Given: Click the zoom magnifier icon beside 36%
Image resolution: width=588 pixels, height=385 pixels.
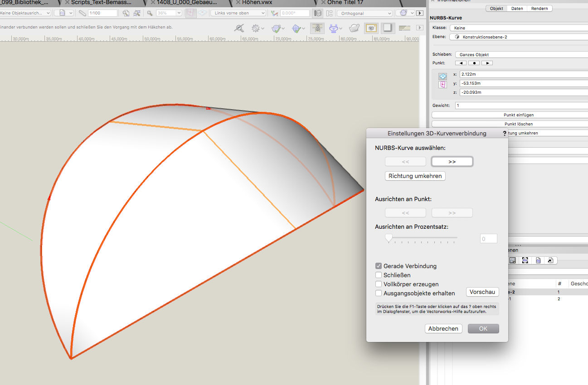Looking at the screenshot, I should coord(150,13).
